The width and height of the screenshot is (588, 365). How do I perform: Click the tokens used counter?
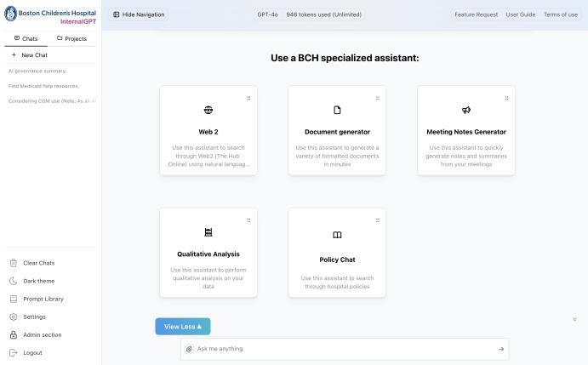pos(323,14)
